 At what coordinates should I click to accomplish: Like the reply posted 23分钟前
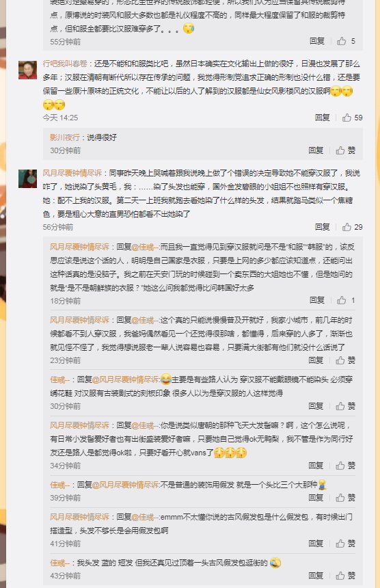tap(346, 360)
